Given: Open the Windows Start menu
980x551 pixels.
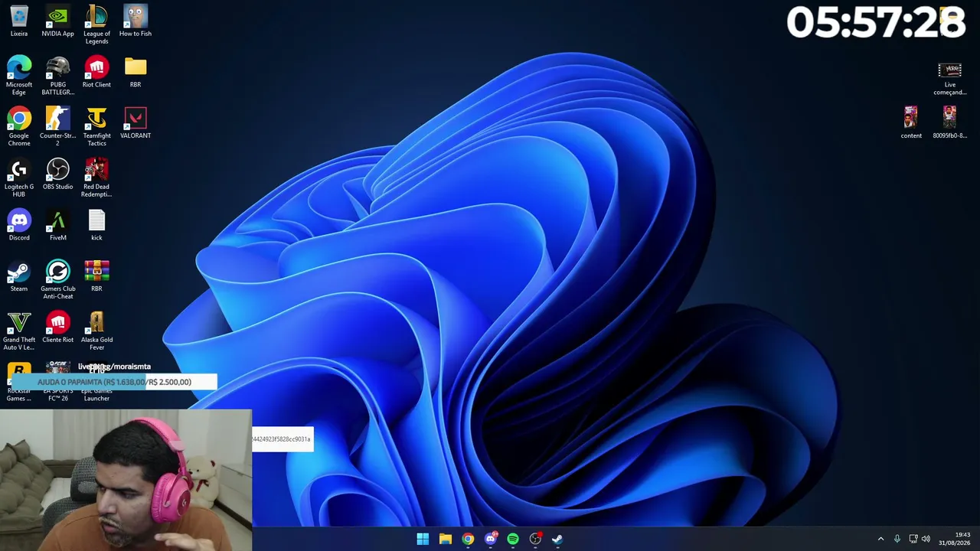Looking at the screenshot, I should 423,539.
